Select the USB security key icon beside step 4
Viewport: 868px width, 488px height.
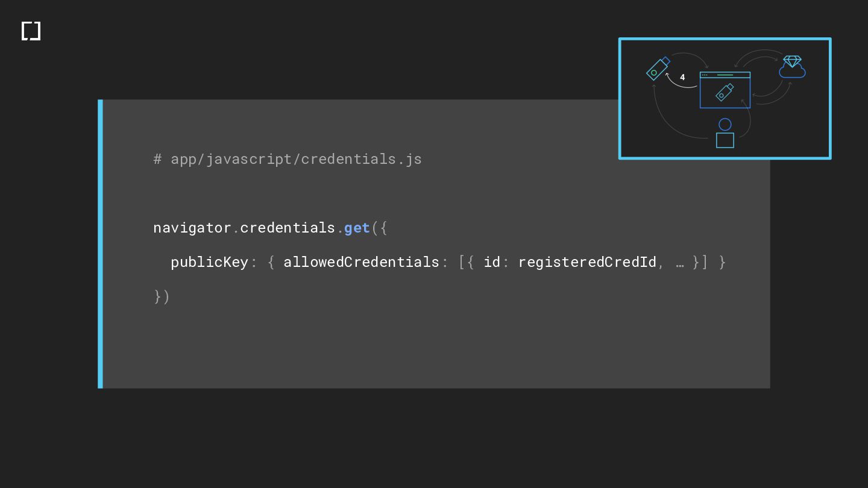coord(658,68)
